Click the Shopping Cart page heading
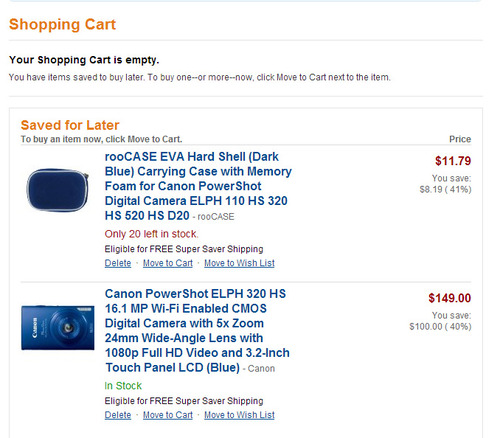This screenshot has height=438, width=500. (62, 25)
